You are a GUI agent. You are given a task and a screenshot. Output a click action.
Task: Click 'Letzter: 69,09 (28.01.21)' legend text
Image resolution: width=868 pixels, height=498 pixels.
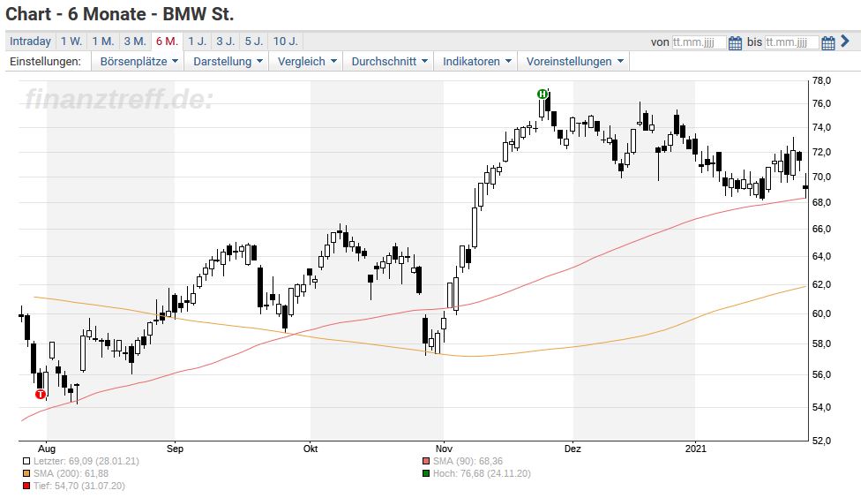click(x=86, y=461)
